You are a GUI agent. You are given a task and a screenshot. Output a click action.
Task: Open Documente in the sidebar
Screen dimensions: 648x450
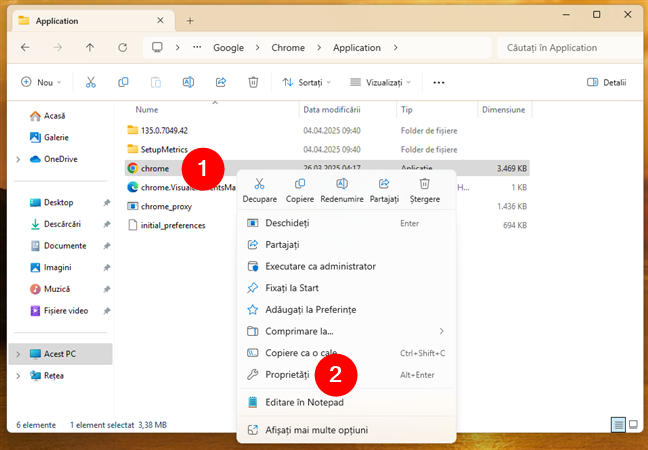[65, 246]
